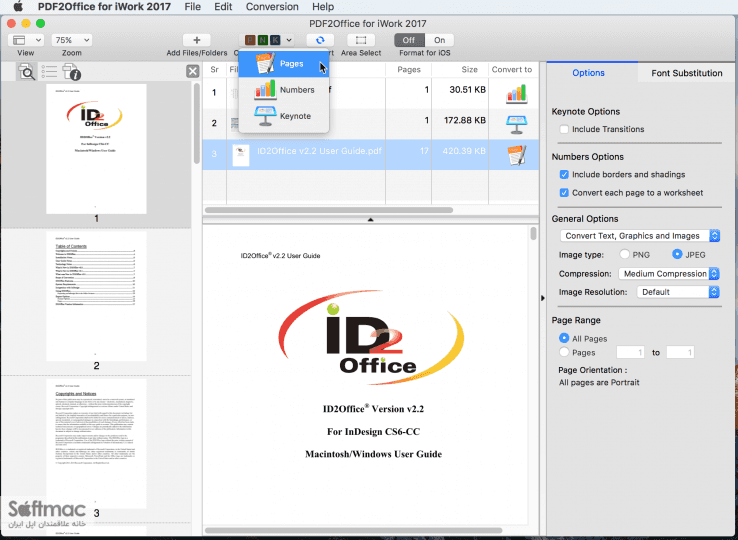Set Format for iOS to On
Screen dimensions: 738x540
[x=440, y=40]
